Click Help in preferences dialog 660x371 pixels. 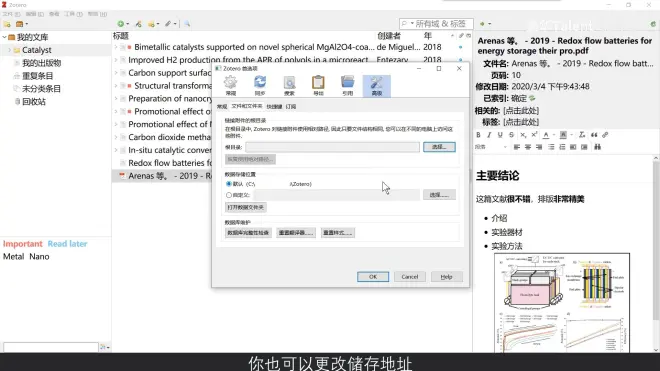coord(447,277)
